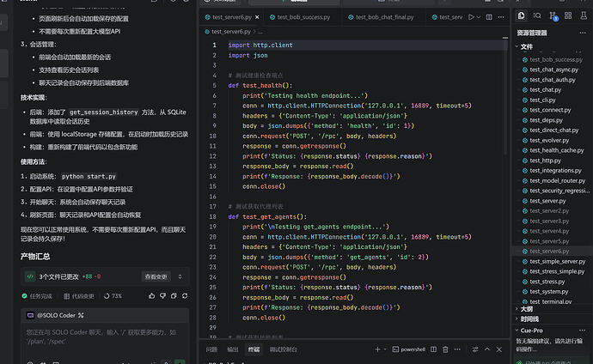
Task: Open 资源管理器 panel more options
Action: [583, 33]
